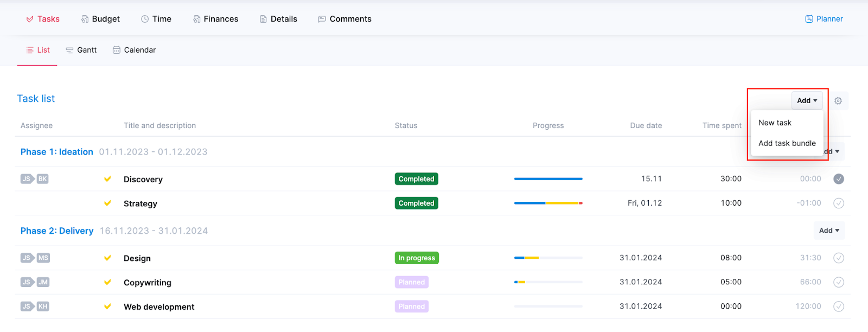Click the Time spent column header

click(722, 126)
